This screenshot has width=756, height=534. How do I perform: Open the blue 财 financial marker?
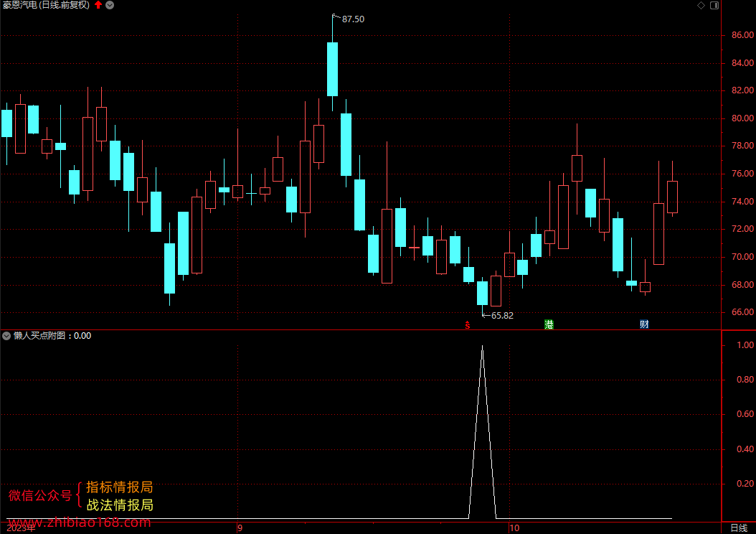(x=644, y=324)
